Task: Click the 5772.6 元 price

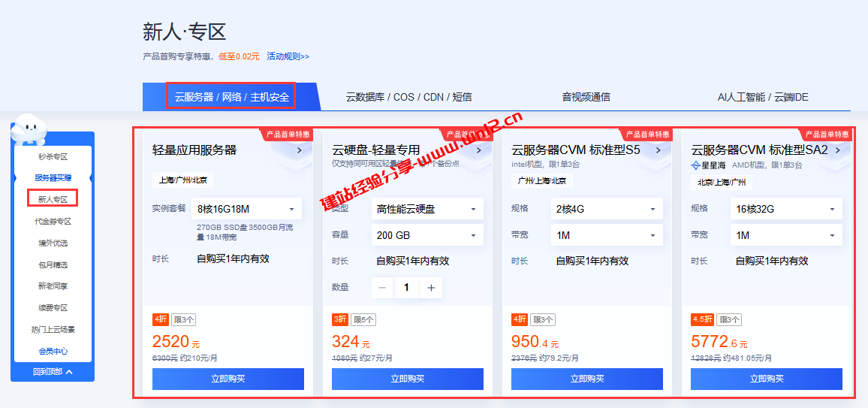Action: (719, 342)
